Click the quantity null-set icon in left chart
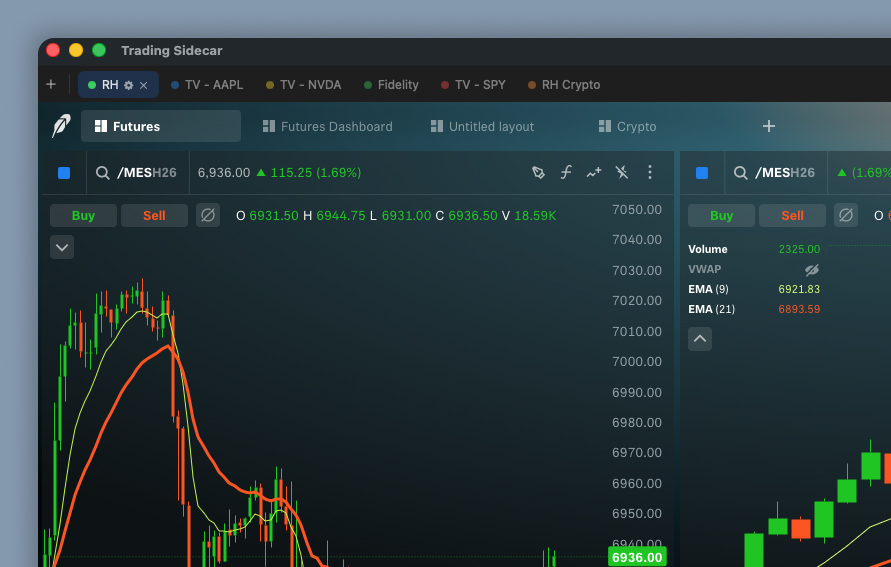 [208, 215]
